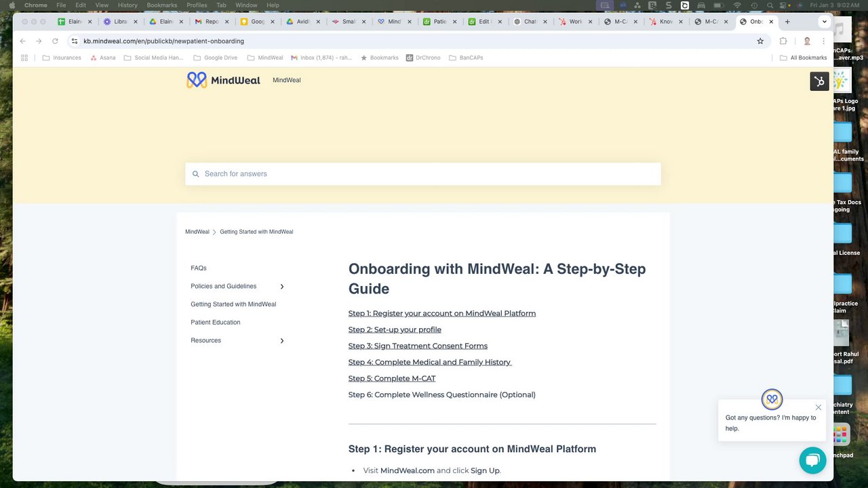Click MindWeal text link beside header logo

click(x=287, y=80)
